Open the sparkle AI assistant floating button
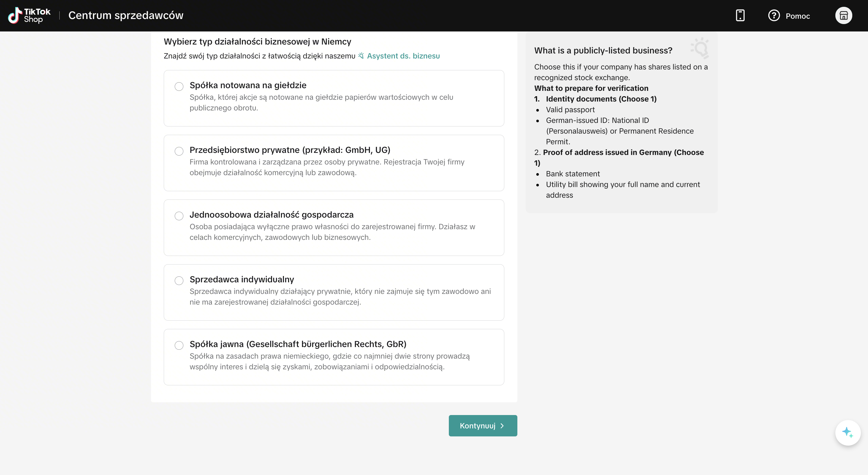The width and height of the screenshot is (868, 475). [x=848, y=433]
